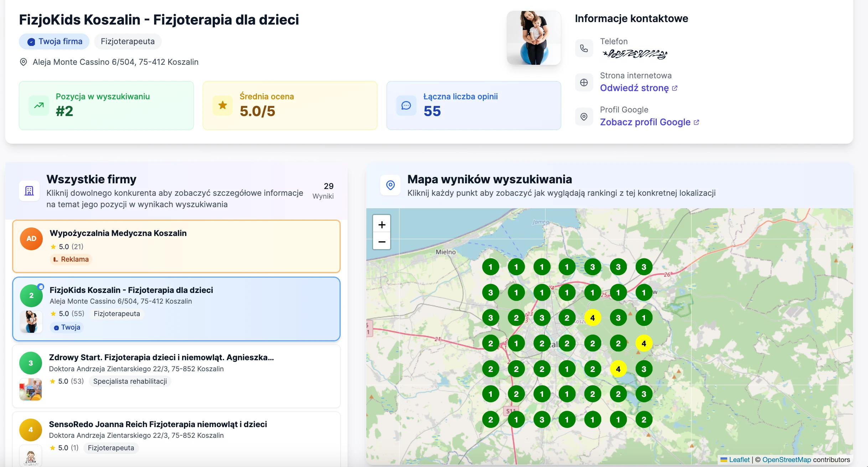This screenshot has width=868, height=467.
Task: Click the SensoRedo entry thumbnail image
Action: pos(31,456)
